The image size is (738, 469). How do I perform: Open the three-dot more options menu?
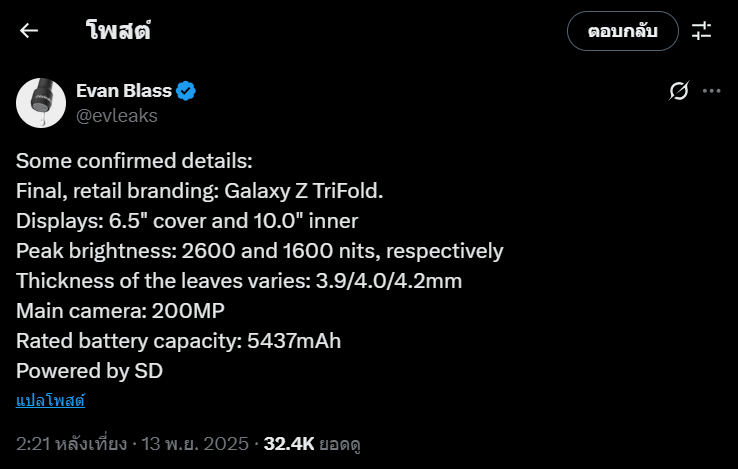click(x=712, y=91)
